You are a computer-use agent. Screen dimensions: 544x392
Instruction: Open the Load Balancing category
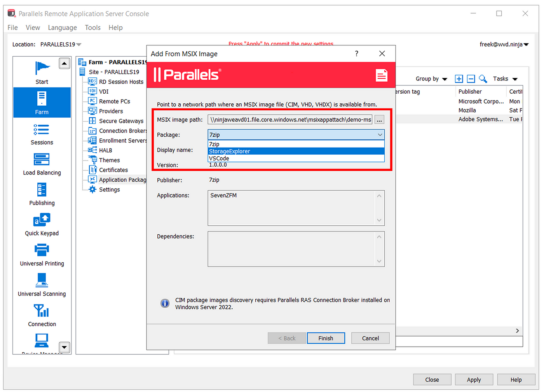(x=42, y=164)
